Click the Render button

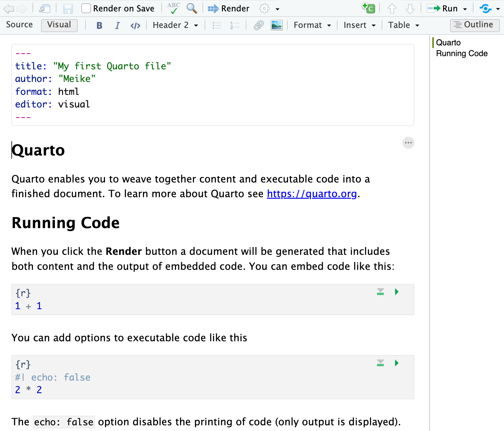(229, 9)
